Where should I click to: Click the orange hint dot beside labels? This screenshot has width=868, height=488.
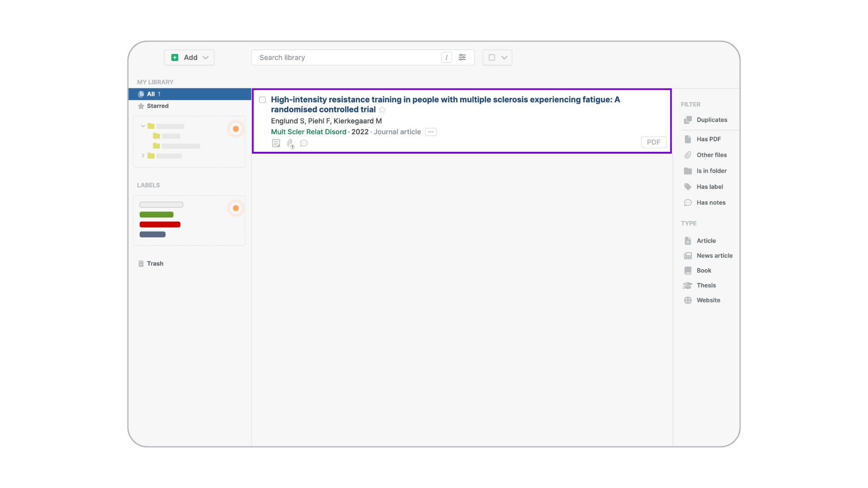tap(236, 208)
